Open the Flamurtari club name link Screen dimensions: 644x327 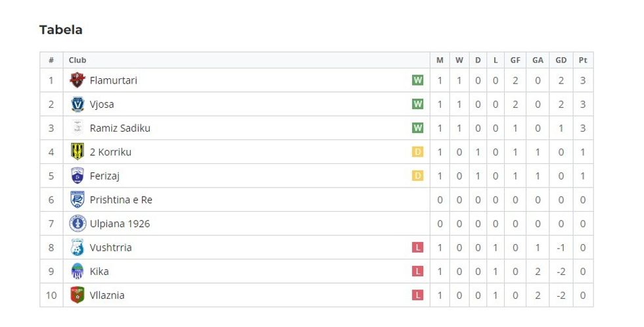click(x=114, y=80)
